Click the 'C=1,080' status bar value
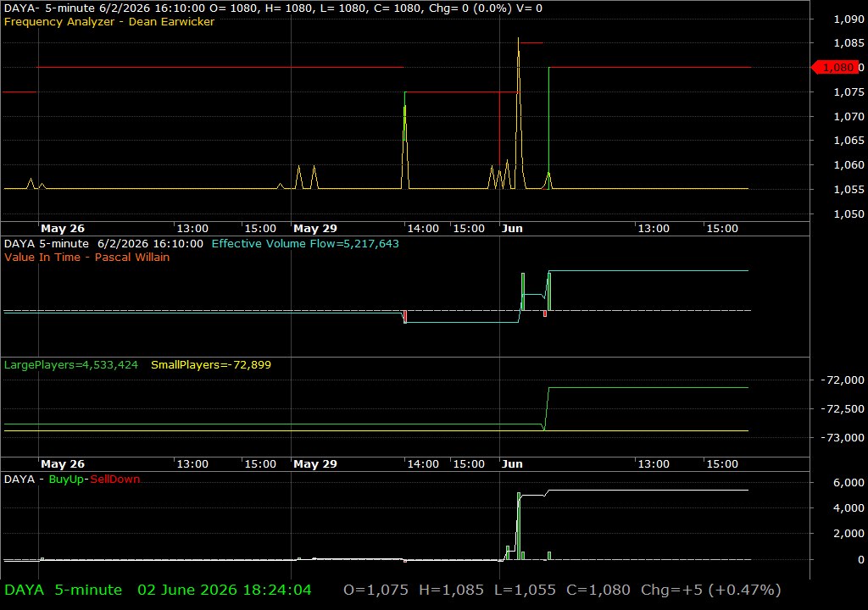The width and height of the screenshot is (868, 610). pos(598,590)
